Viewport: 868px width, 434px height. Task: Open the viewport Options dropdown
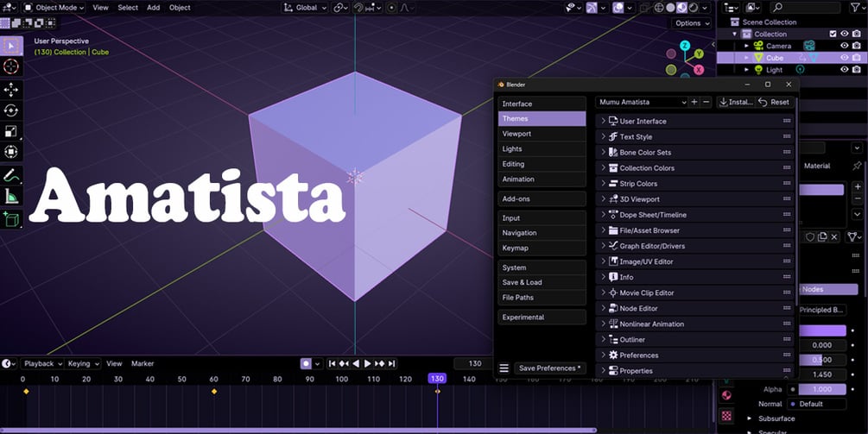point(692,23)
